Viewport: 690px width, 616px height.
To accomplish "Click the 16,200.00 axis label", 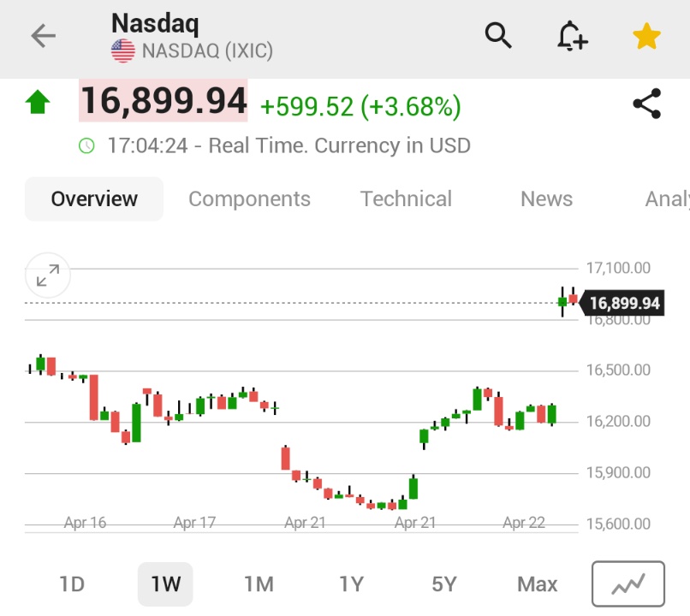I will [618, 421].
